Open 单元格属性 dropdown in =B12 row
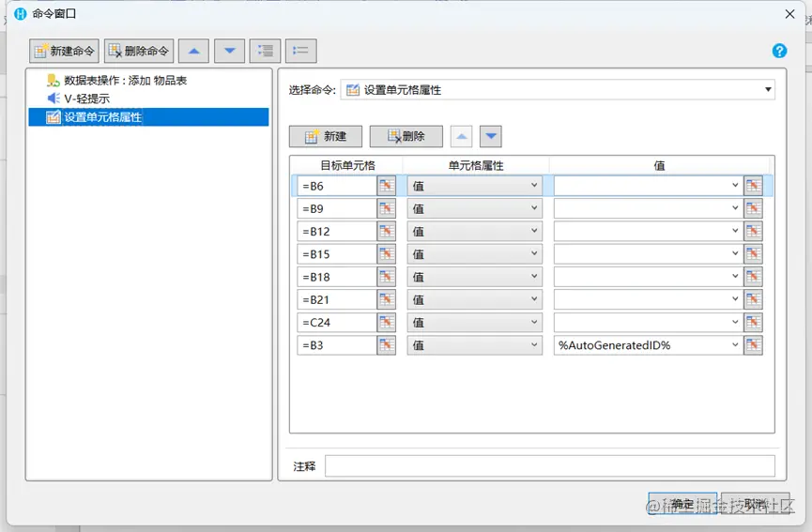The image size is (812, 532). [x=474, y=232]
